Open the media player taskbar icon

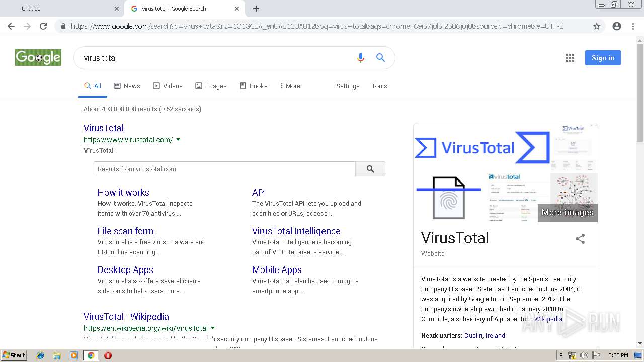pos(74,355)
